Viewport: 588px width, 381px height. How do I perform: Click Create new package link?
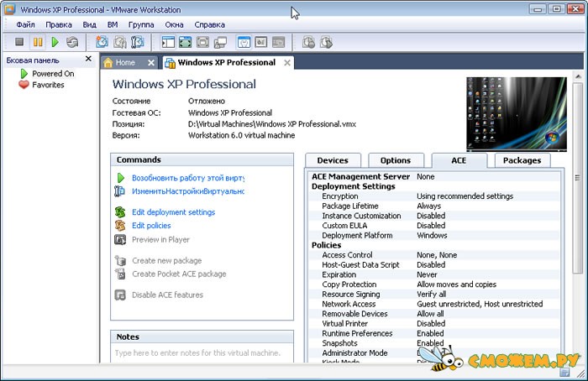coord(166,260)
